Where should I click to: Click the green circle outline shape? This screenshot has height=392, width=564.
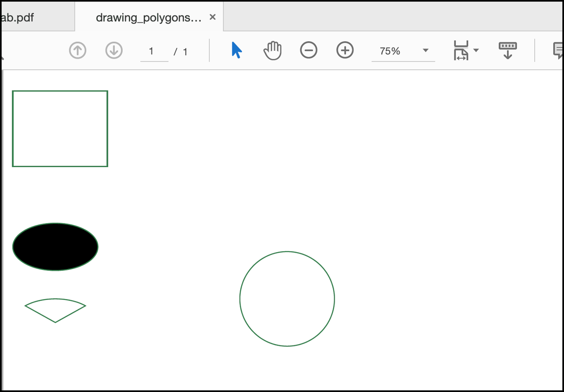click(x=287, y=299)
